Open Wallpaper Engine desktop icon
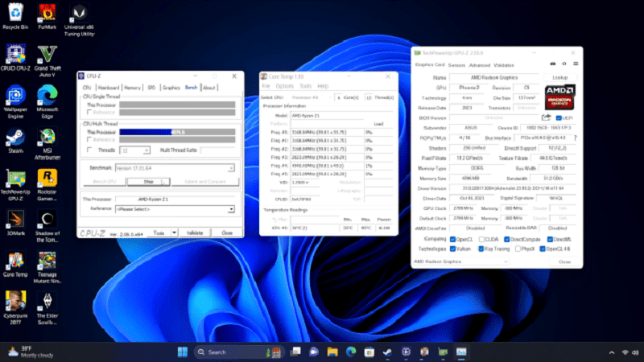The width and height of the screenshot is (644, 362). [x=15, y=102]
